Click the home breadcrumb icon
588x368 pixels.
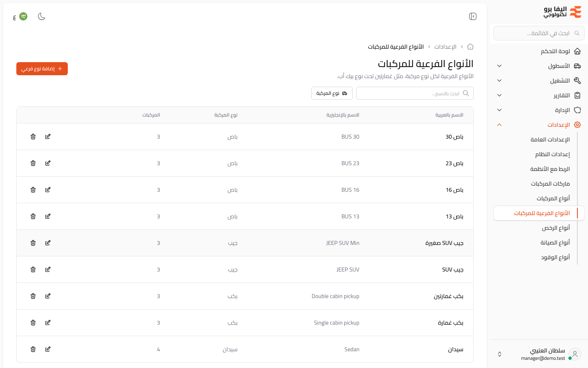click(x=470, y=47)
